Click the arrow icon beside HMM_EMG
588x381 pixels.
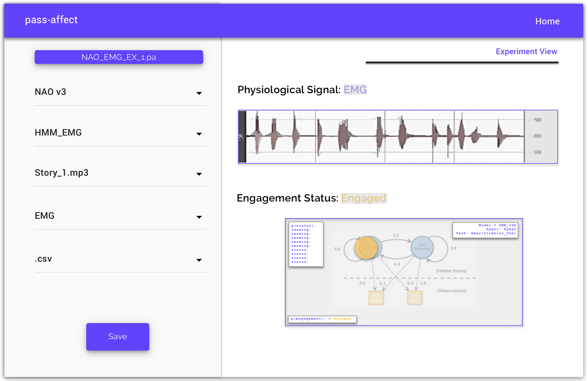[199, 134]
